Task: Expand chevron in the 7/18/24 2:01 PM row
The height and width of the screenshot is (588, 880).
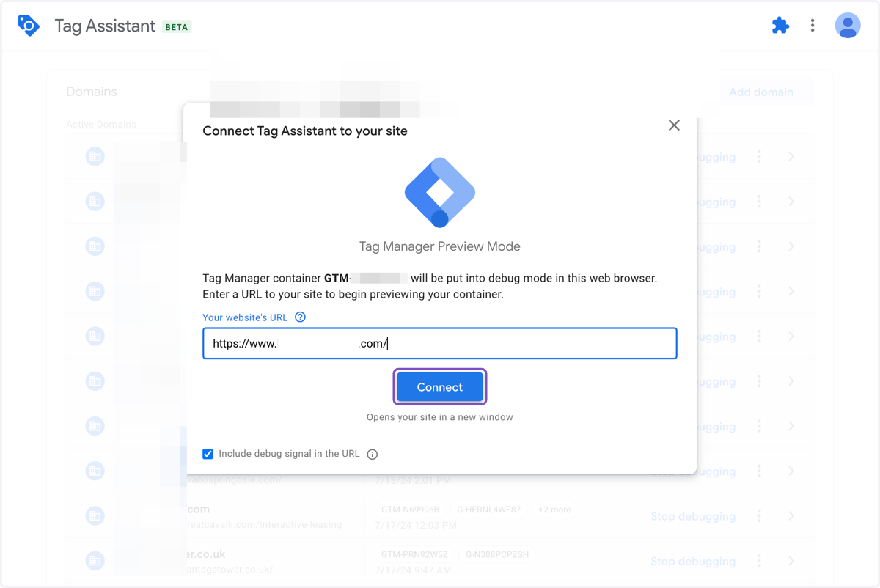Action: click(x=791, y=471)
